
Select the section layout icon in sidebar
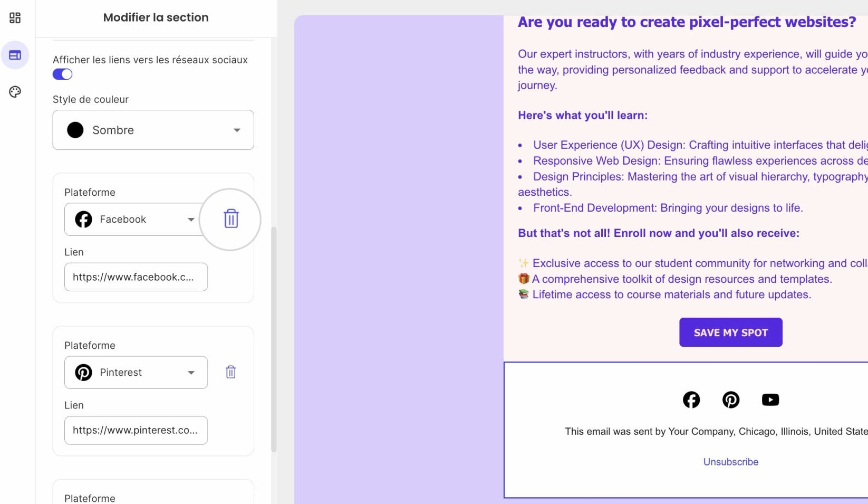click(15, 55)
